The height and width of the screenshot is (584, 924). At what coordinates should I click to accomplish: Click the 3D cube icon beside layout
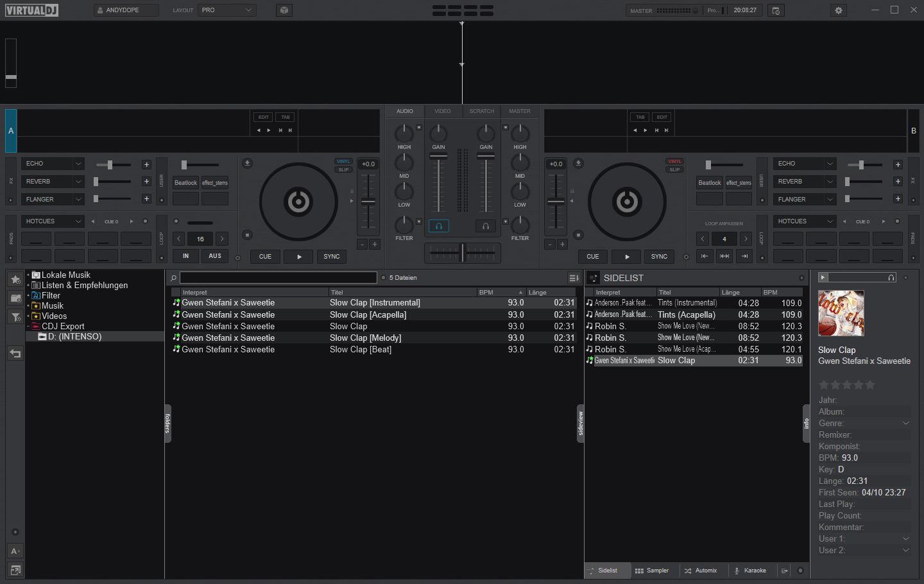point(284,10)
